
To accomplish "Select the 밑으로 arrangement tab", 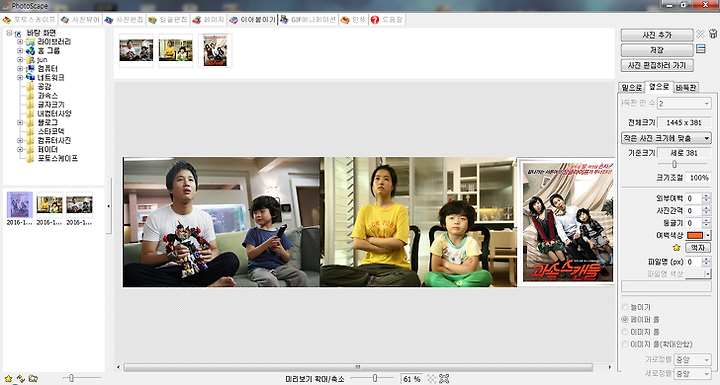I will pos(632,87).
